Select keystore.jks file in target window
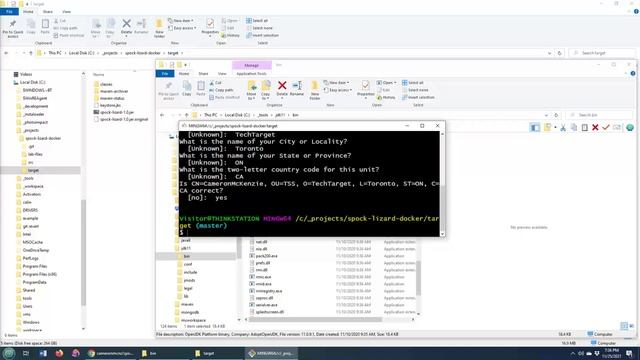The width and height of the screenshot is (640, 360). click(110, 105)
